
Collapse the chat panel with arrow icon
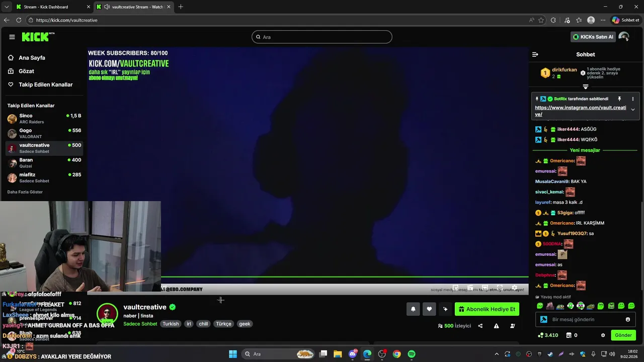tap(535, 54)
